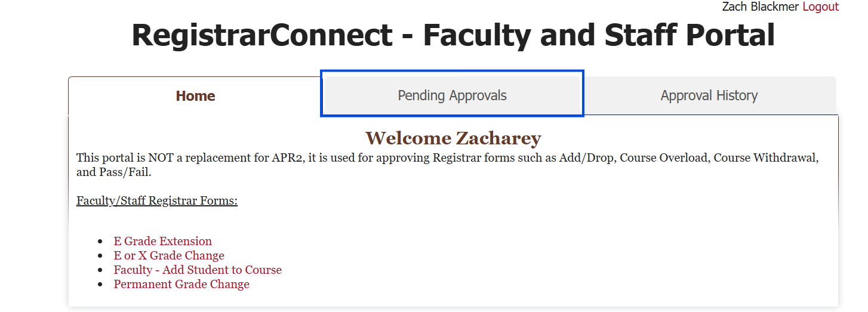Click the RegistrarConnect word in the page title
This screenshot has width=868, height=312.
click(262, 35)
